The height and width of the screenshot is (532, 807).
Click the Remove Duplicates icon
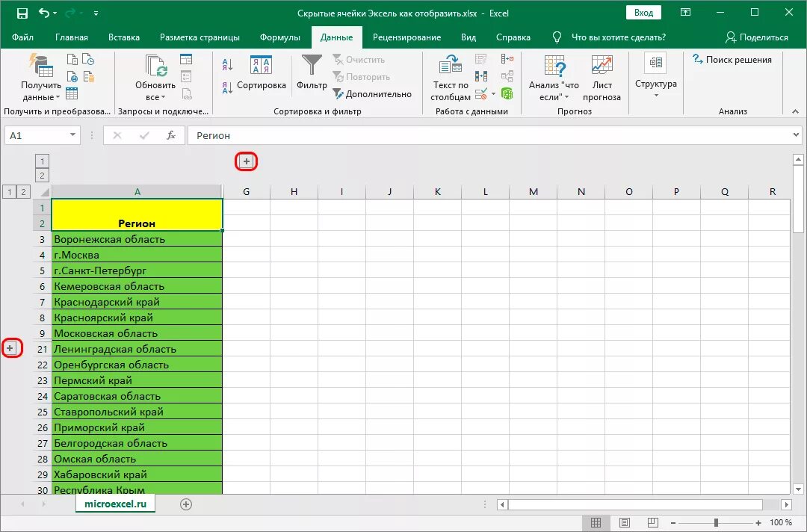pyautogui.click(x=481, y=77)
